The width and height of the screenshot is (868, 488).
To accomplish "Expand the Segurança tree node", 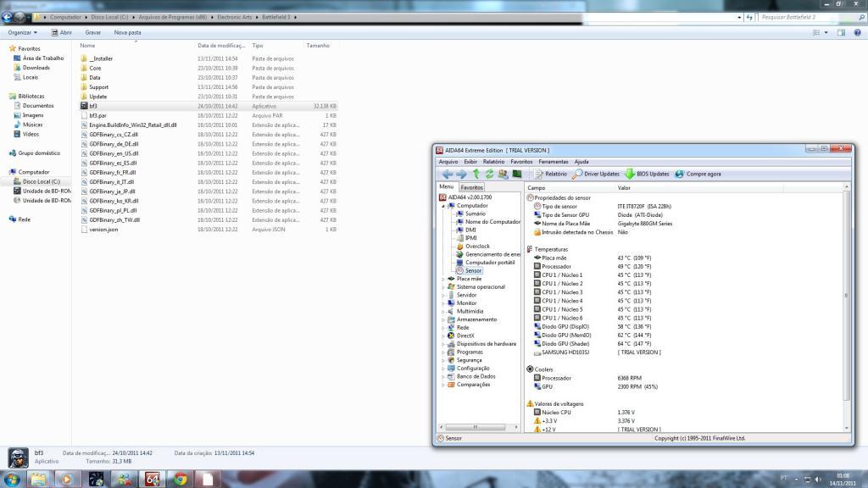I will coord(442,360).
